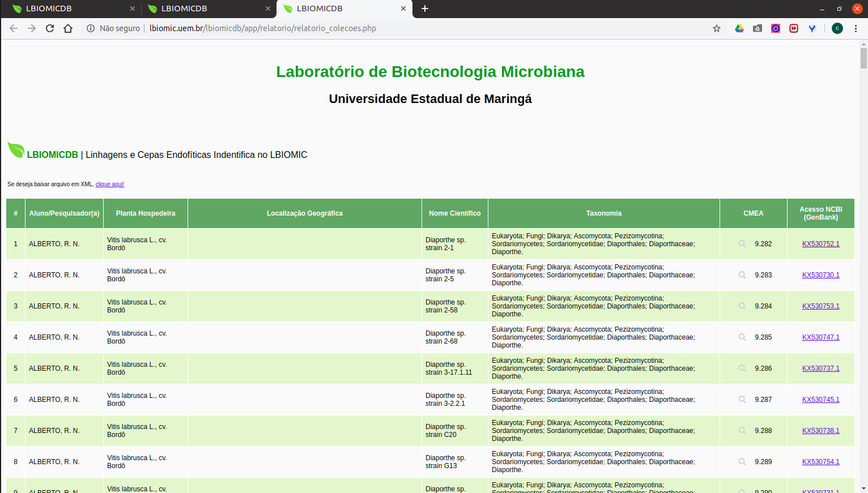Open the browser home page
Screen dimensions: 868x493
(68, 28)
